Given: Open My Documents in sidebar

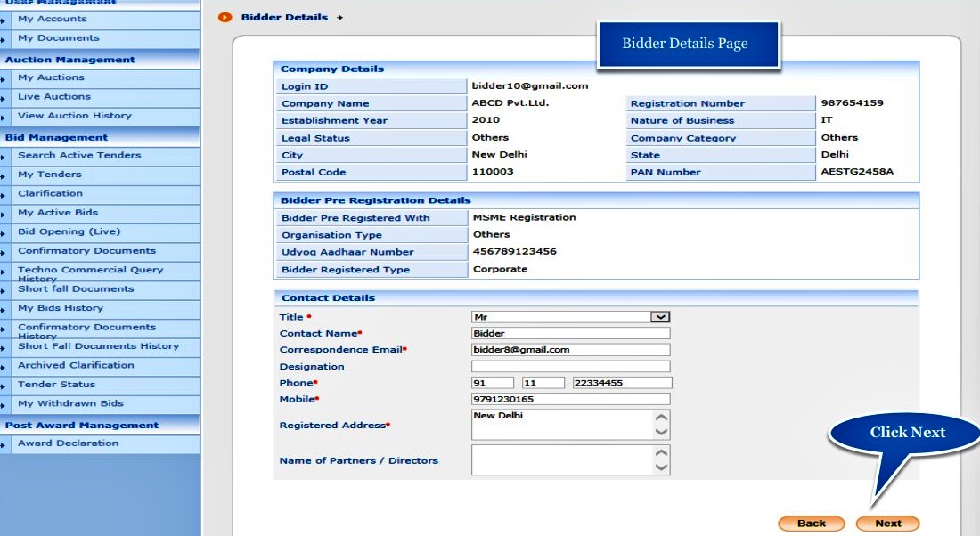Looking at the screenshot, I should (x=59, y=38).
